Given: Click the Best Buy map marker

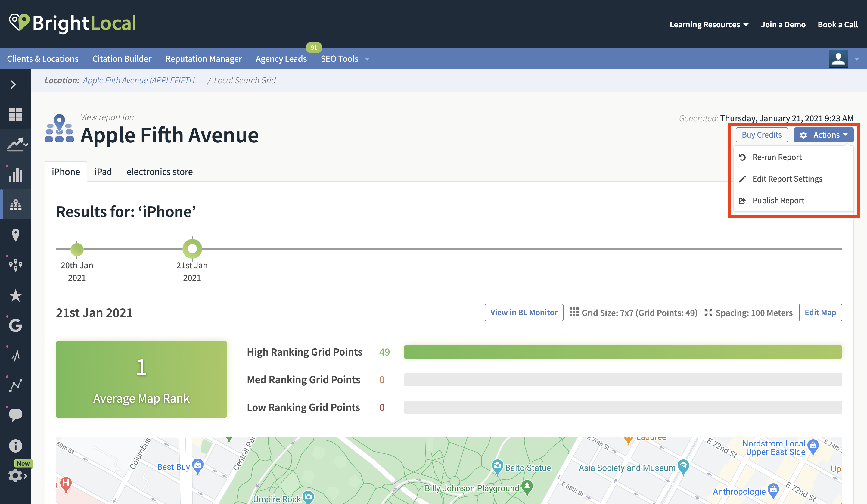Looking at the screenshot, I should [197, 466].
